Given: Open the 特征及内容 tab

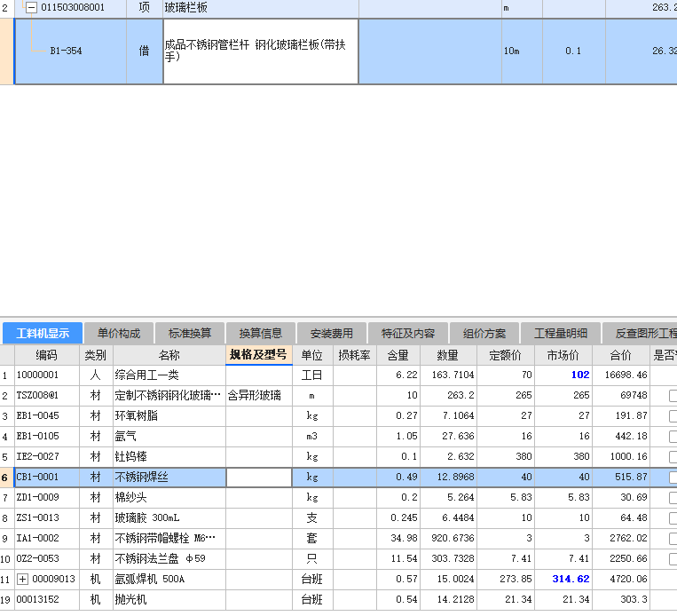Looking at the screenshot, I should click(408, 333).
